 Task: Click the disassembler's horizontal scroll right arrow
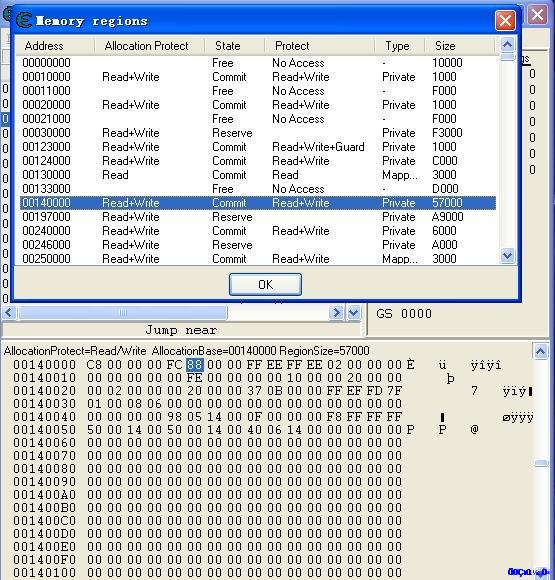click(x=336, y=313)
